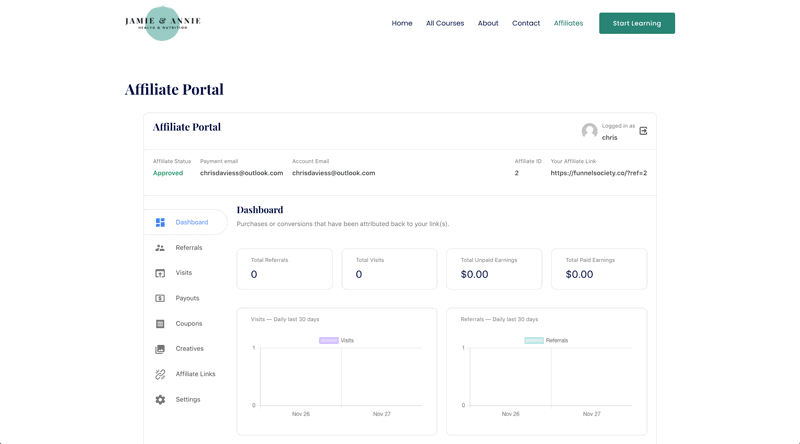This screenshot has width=800, height=444.
Task: Click the Visits window icon
Action: point(160,273)
